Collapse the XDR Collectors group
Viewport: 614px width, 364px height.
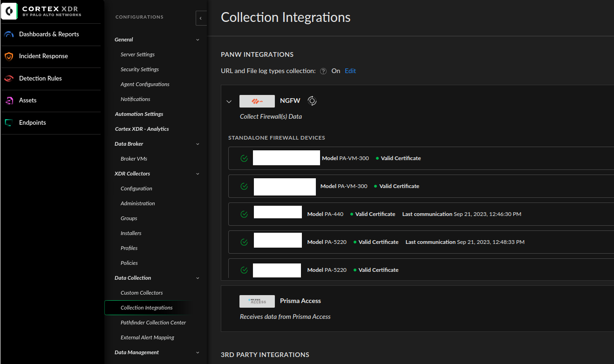[x=198, y=174]
